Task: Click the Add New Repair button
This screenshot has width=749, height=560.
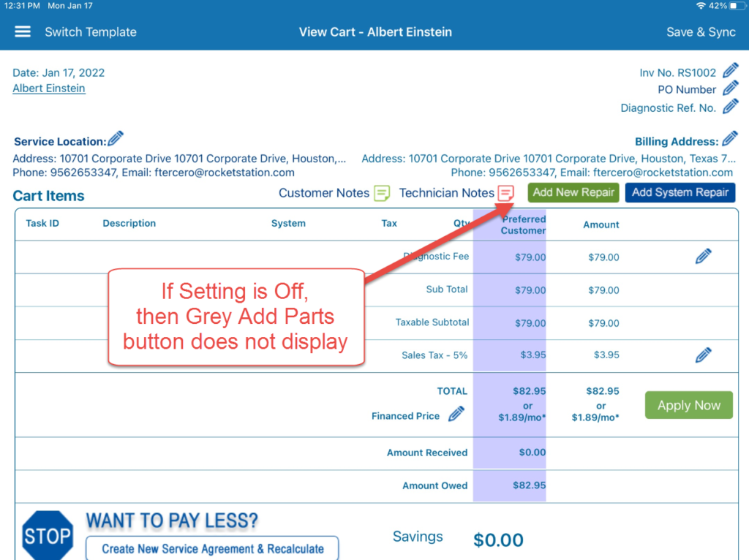Action: (573, 192)
